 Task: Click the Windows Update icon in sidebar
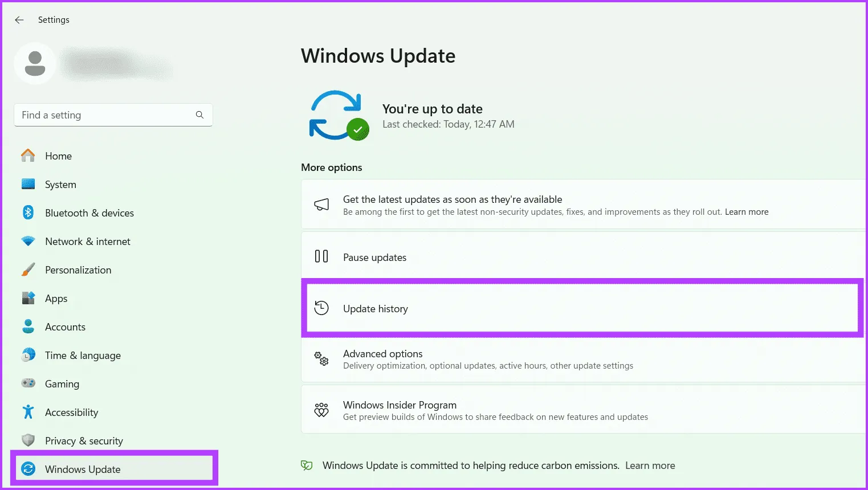pyautogui.click(x=28, y=469)
